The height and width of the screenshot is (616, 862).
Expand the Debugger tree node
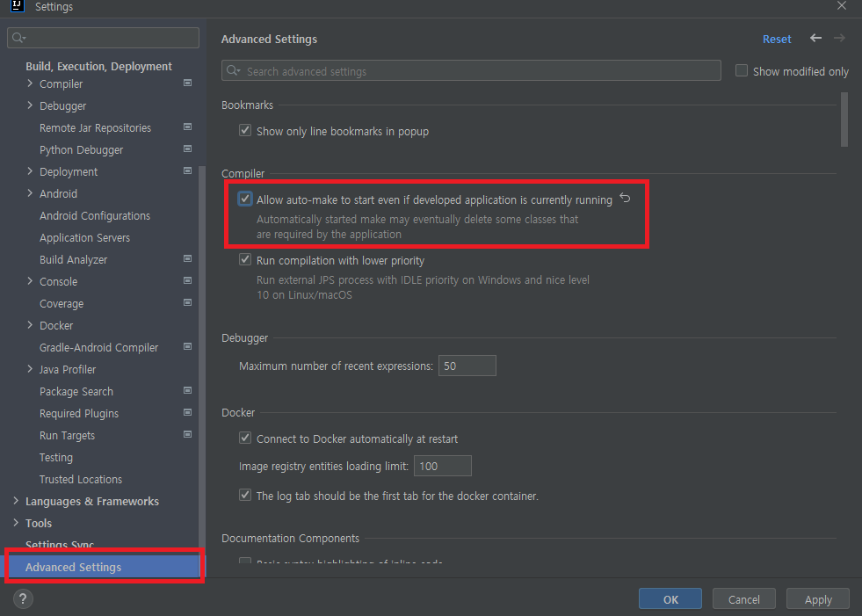(x=30, y=105)
